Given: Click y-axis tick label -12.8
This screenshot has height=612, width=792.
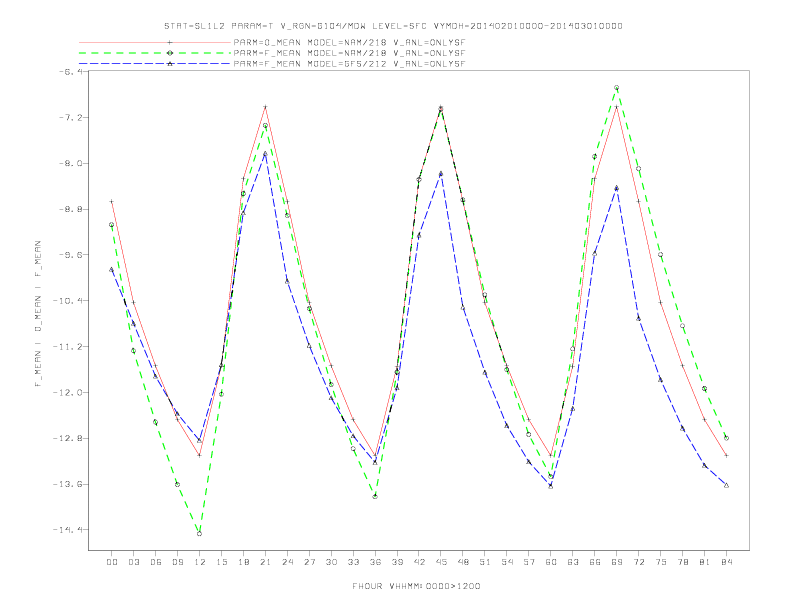Looking at the screenshot, I should click(68, 438).
